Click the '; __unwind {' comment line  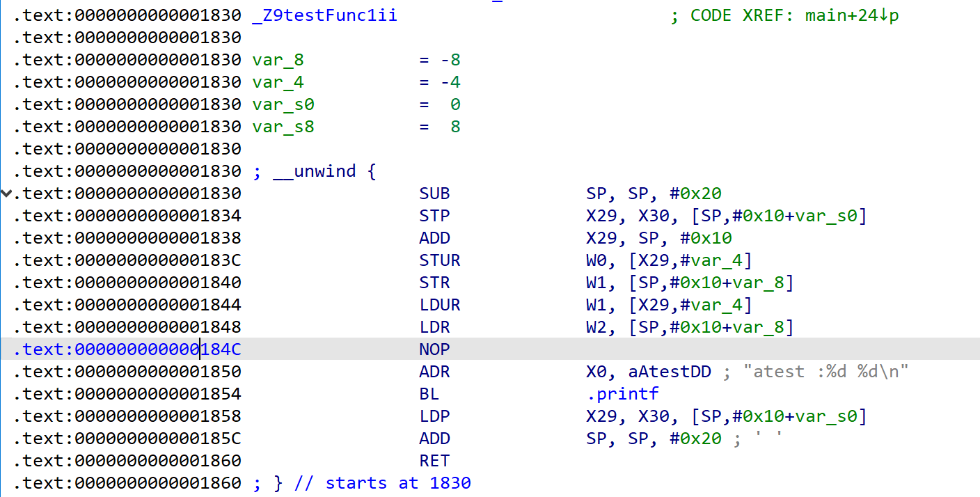tap(315, 171)
